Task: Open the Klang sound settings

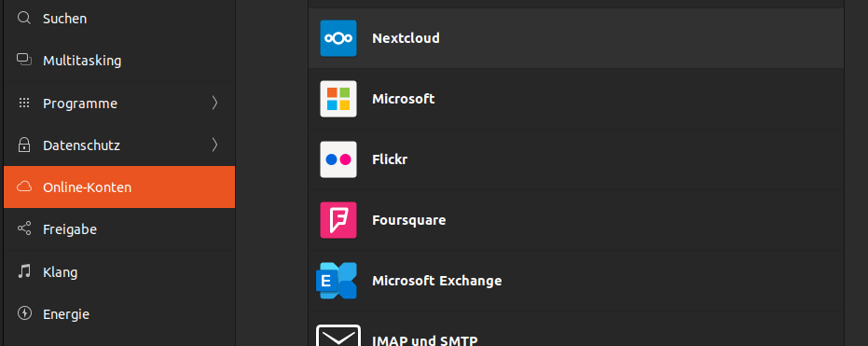Action: [x=119, y=272]
